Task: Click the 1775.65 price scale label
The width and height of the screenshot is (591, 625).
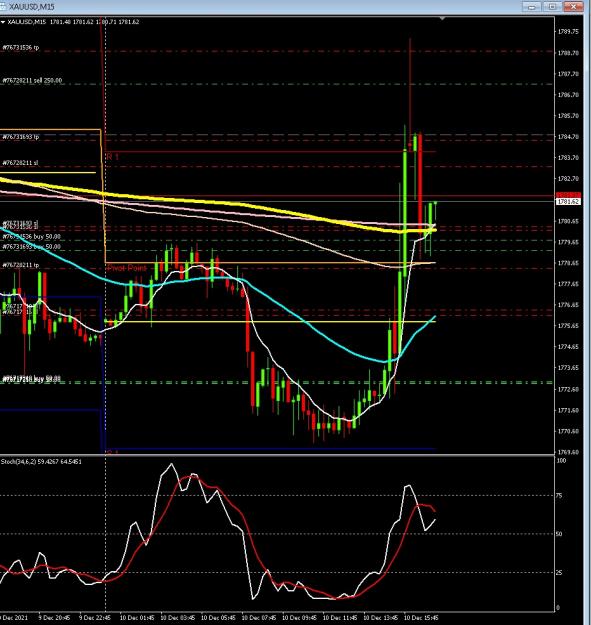Action: click(x=568, y=326)
